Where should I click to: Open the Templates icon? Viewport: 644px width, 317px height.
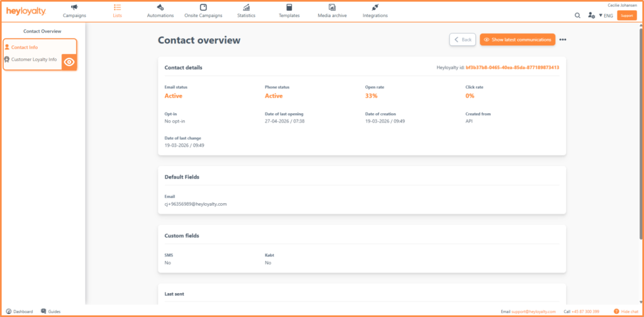point(289,7)
